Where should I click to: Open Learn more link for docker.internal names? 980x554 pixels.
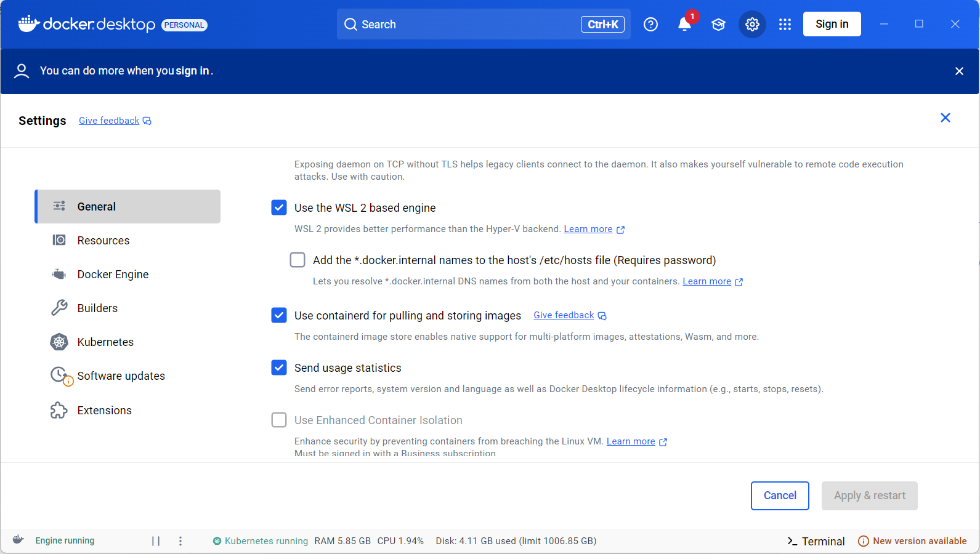coord(707,281)
